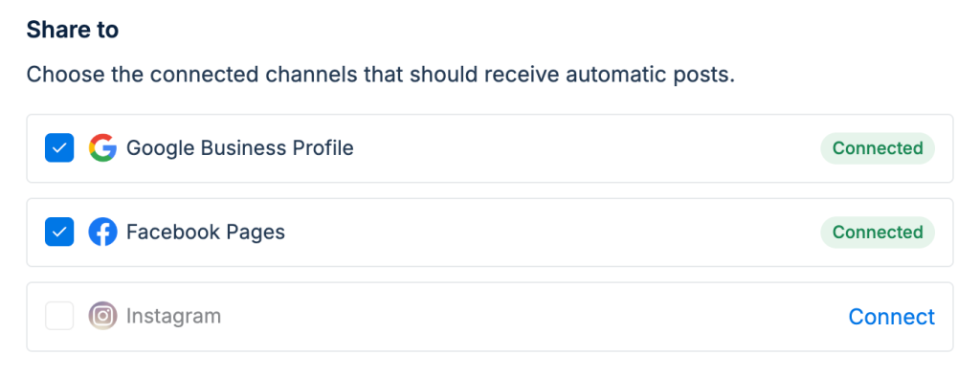The image size is (980, 378).
Task: Select the Facebook Pages label text
Action: [206, 233]
